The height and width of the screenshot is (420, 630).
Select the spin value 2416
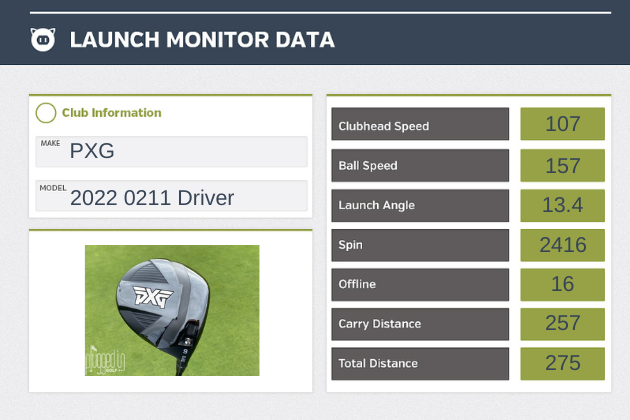tap(562, 245)
